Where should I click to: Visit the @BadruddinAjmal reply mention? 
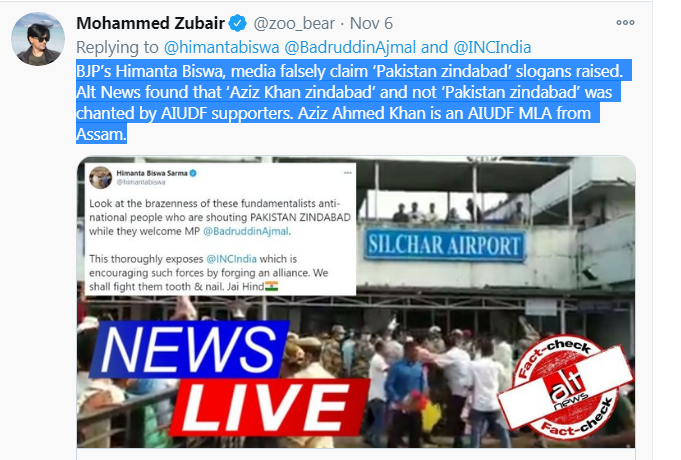click(x=350, y=47)
